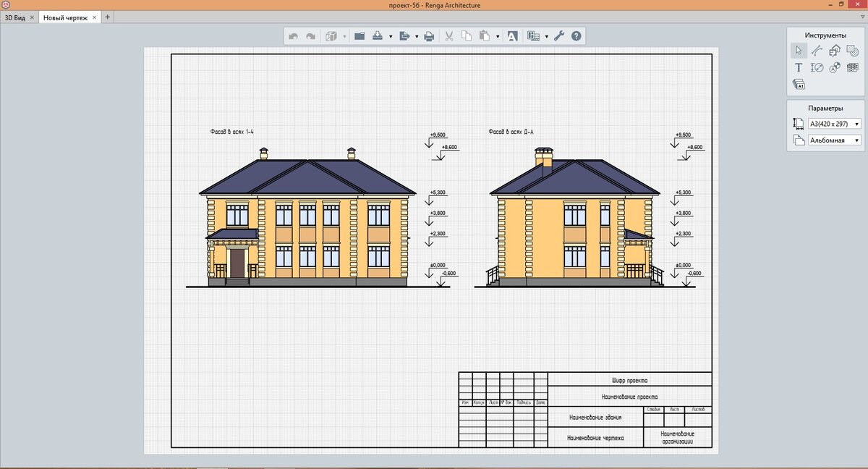The height and width of the screenshot is (469, 868).
Task: Expand the Save options dropdown arrow
Action: [391, 36]
